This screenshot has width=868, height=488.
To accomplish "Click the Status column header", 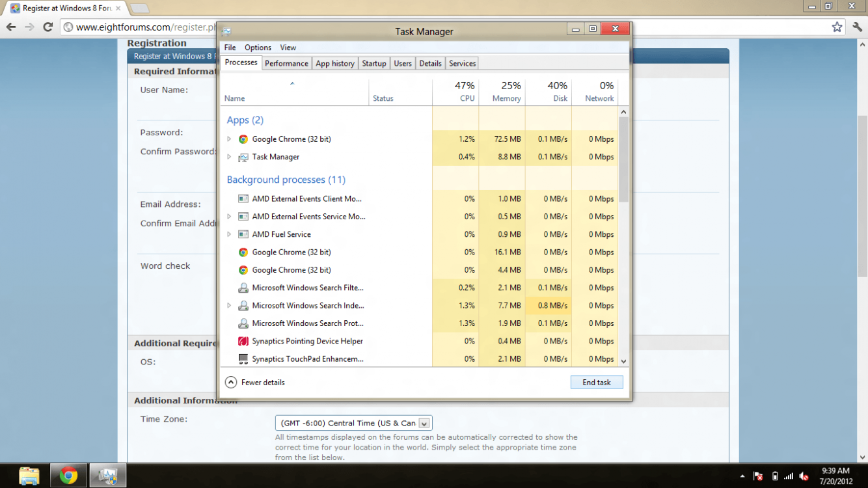I will (401, 92).
